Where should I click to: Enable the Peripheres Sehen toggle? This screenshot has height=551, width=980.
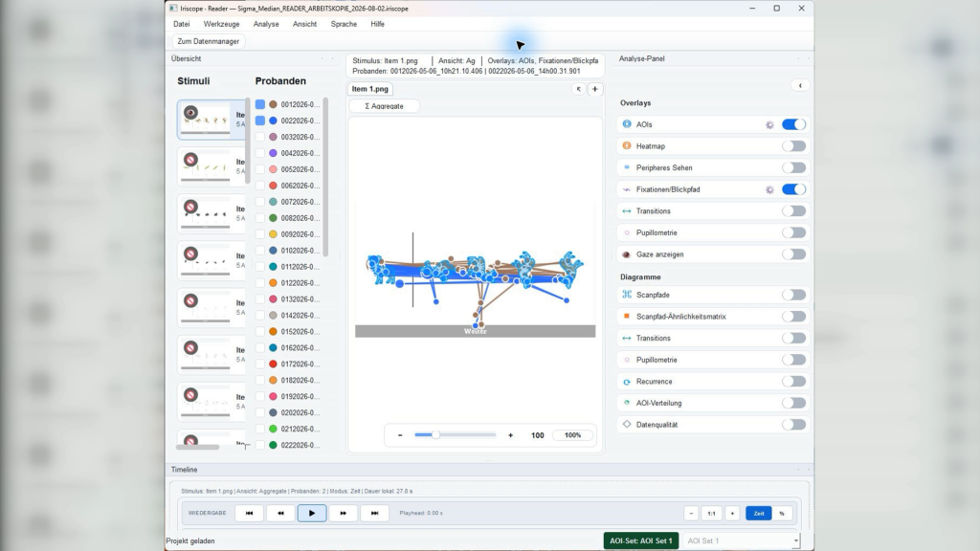793,167
